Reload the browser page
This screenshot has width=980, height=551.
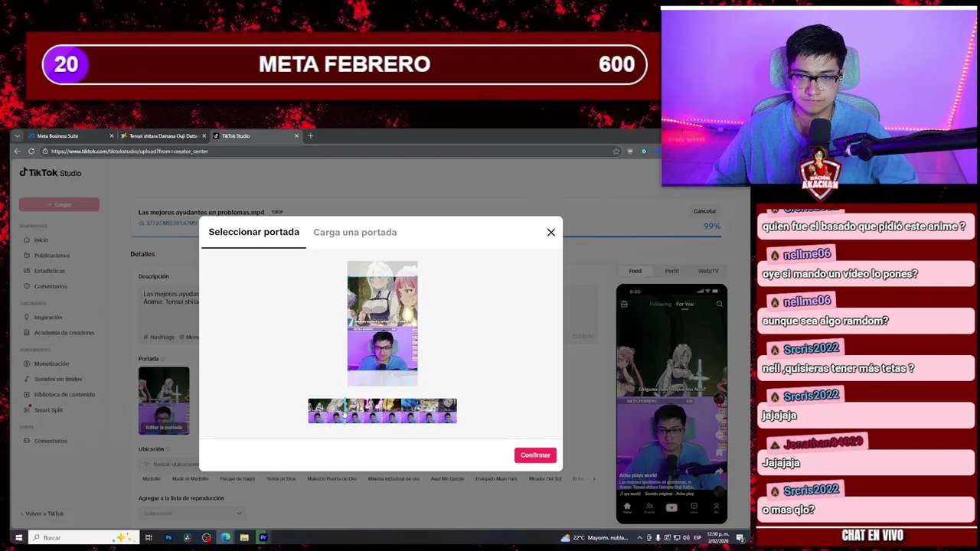click(x=31, y=152)
